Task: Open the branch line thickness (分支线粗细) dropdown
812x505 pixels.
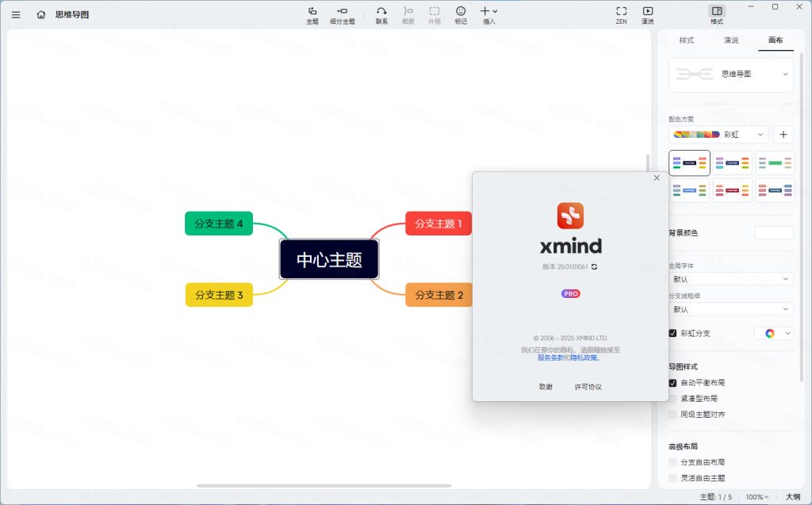Action: [x=731, y=308]
